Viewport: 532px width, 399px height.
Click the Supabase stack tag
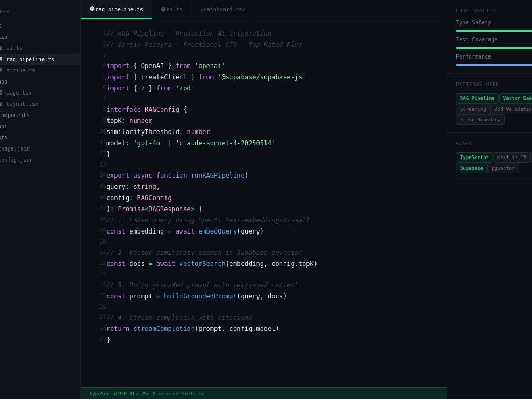471,168
